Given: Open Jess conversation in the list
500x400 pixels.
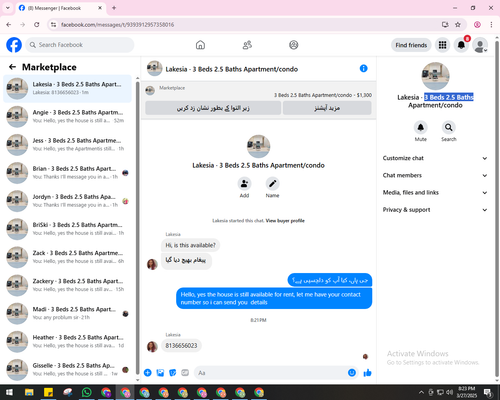Looking at the screenshot, I should pyautogui.click(x=67, y=145).
